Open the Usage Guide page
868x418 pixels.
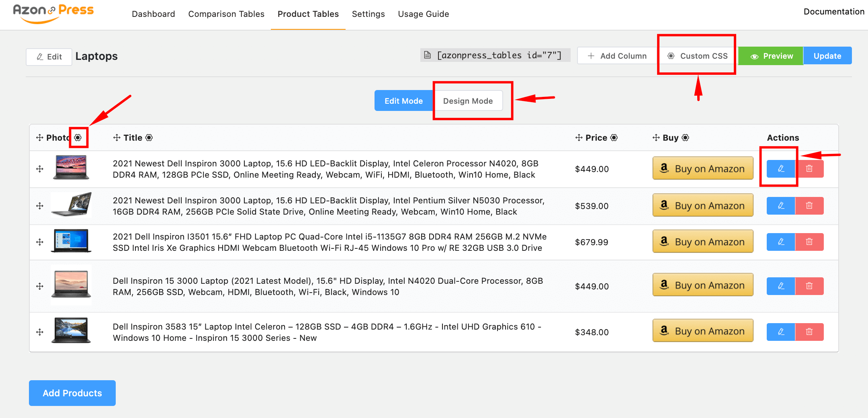[x=424, y=14]
